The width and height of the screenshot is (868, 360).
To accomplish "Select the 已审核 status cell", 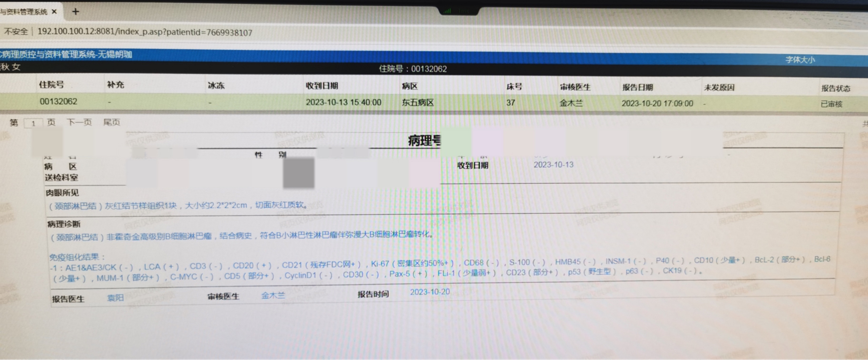I will (831, 104).
